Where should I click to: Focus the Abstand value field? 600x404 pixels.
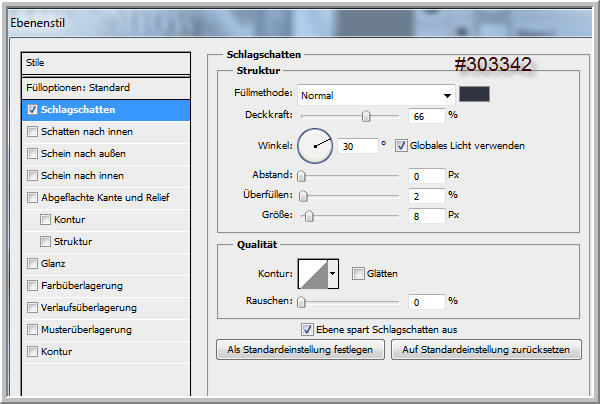tap(427, 176)
